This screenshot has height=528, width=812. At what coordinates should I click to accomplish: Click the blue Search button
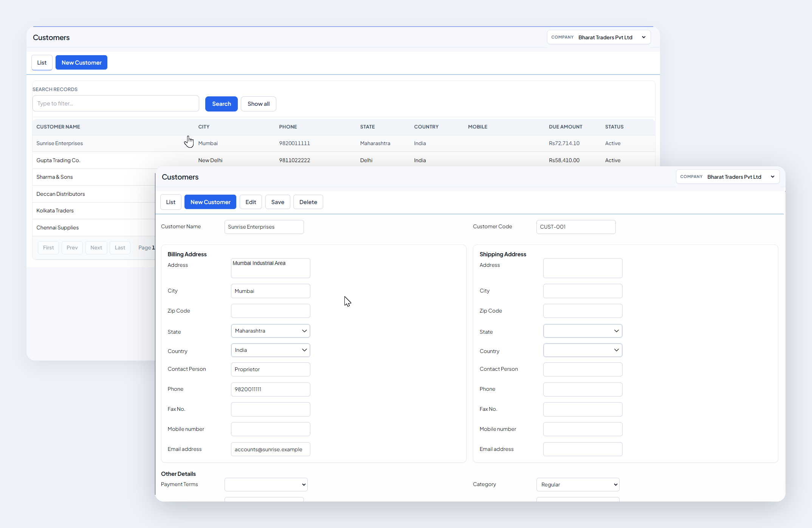tap(222, 104)
